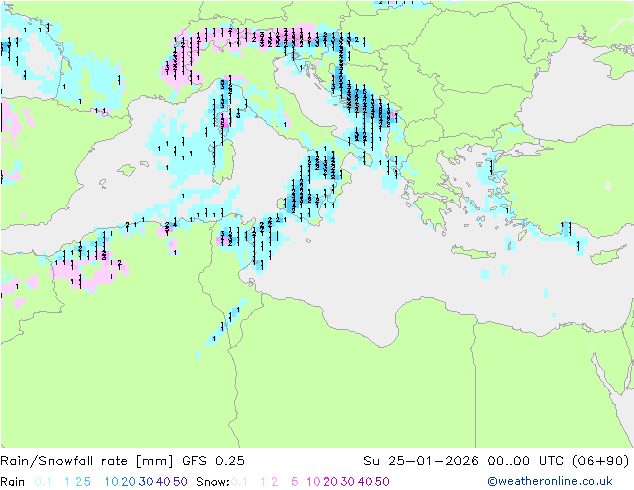Select the Snow legend 20 value

[330, 482]
